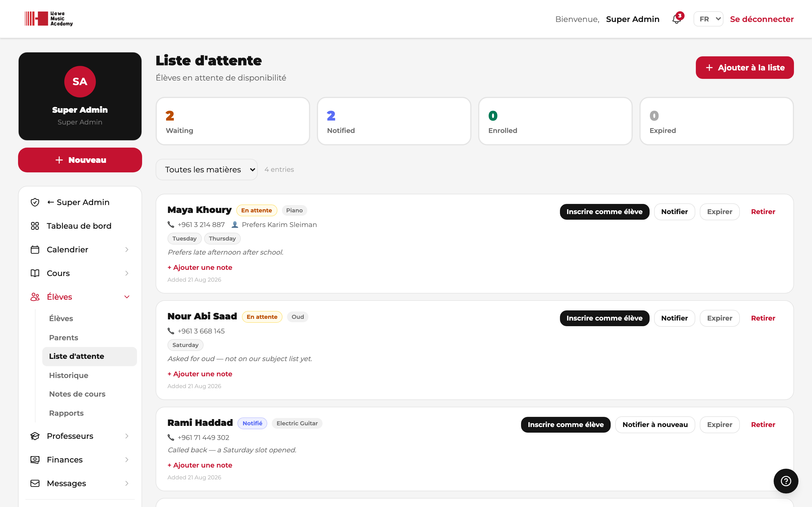This screenshot has height=507, width=812.
Task: Click the help question mark icon
Action: click(x=785, y=481)
